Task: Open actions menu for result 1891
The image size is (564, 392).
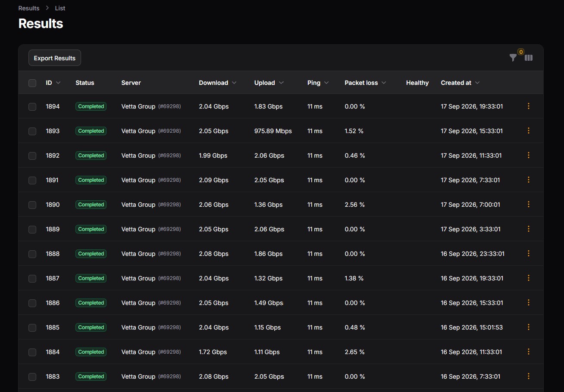Action: [x=529, y=180]
